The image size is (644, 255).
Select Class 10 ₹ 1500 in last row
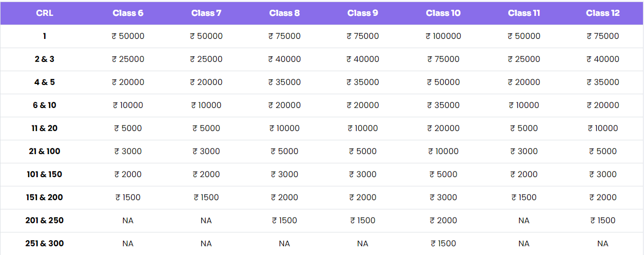443,244
